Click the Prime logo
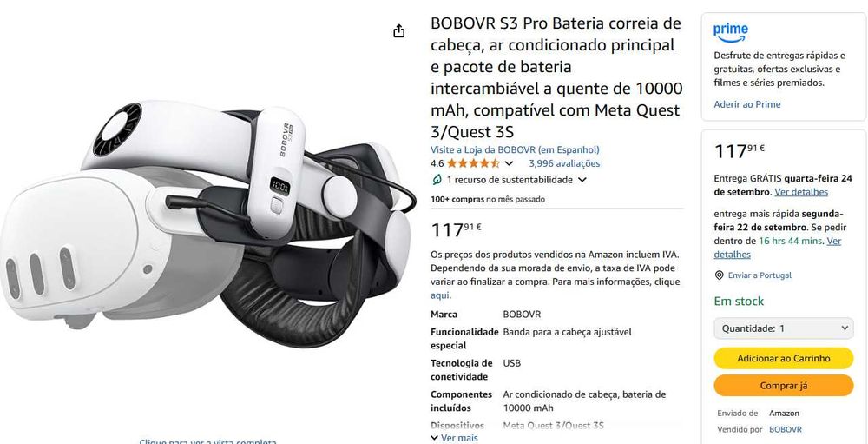This screenshot has height=444, width=868. point(731,33)
